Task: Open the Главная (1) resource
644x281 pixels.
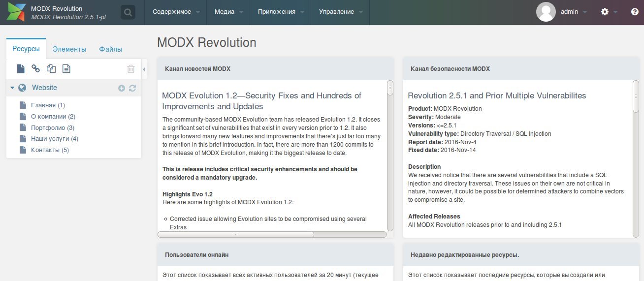Action: pyautogui.click(x=48, y=105)
